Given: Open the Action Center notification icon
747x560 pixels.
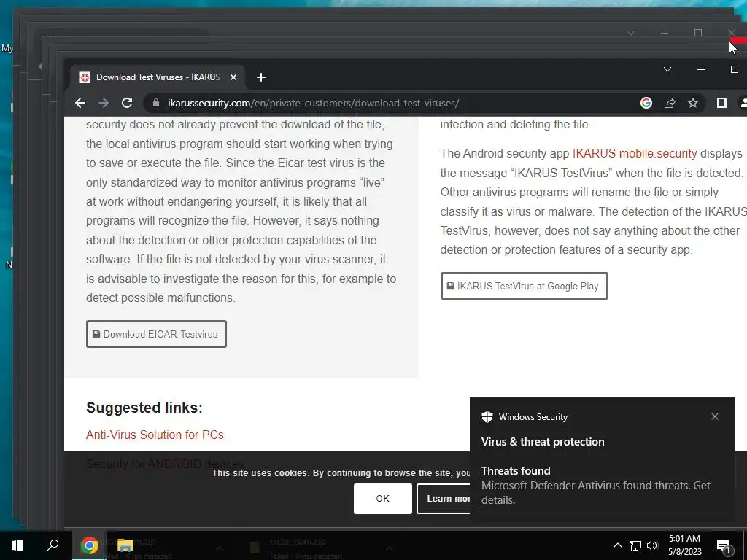Looking at the screenshot, I should coord(724,545).
